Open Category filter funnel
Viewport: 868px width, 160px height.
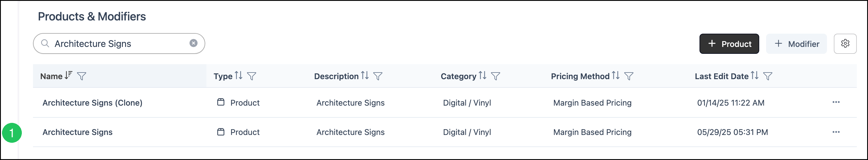495,76
